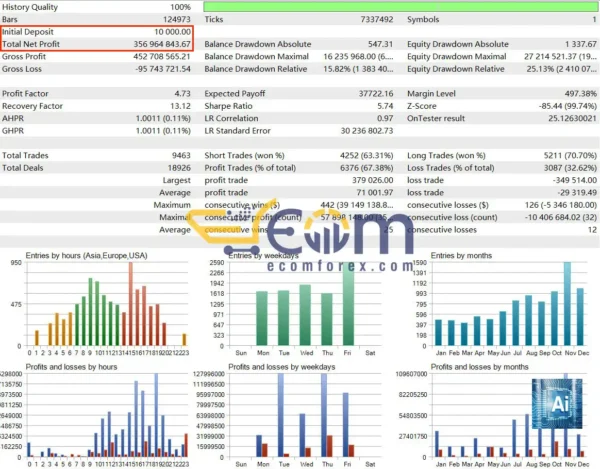
Task: Click the green History Quality progress bar
Action: click(x=400, y=7)
